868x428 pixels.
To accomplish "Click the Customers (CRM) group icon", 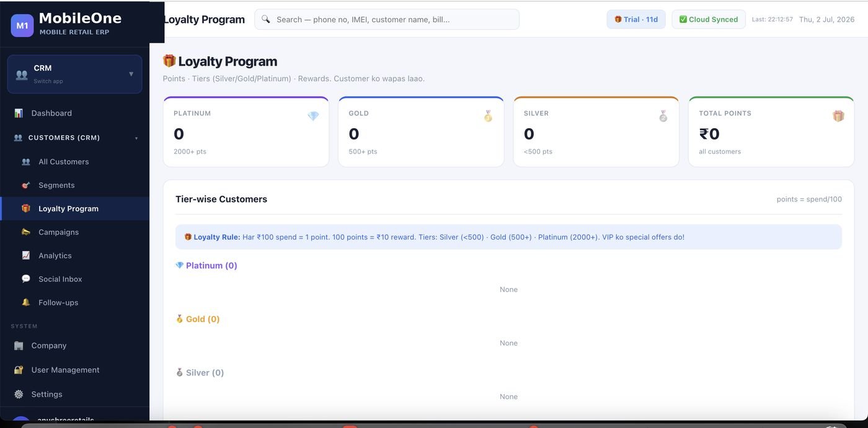I will click(18, 138).
